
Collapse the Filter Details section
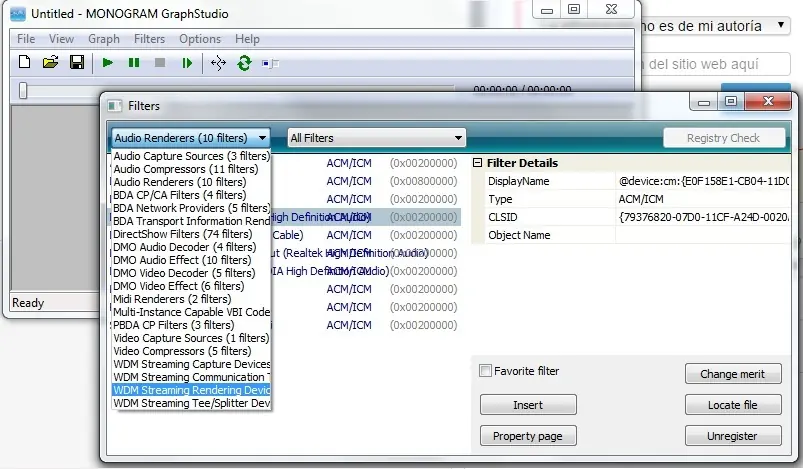pyautogui.click(x=477, y=163)
